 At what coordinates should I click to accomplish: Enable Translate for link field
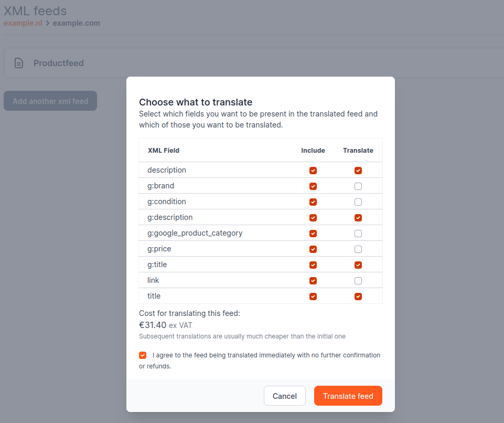(x=358, y=281)
